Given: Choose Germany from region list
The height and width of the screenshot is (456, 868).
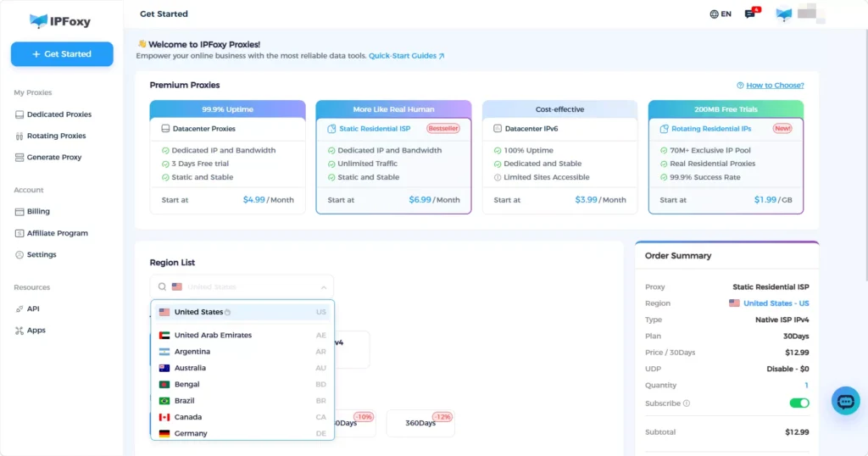Looking at the screenshot, I should point(242,433).
